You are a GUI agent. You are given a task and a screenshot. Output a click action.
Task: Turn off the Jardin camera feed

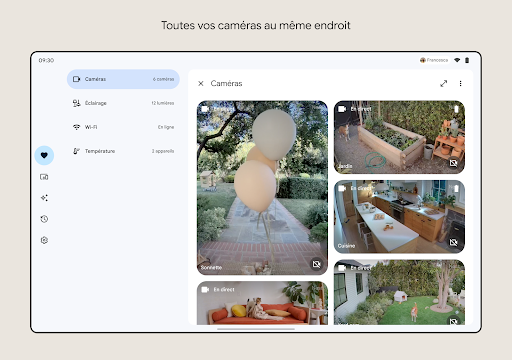(453, 163)
